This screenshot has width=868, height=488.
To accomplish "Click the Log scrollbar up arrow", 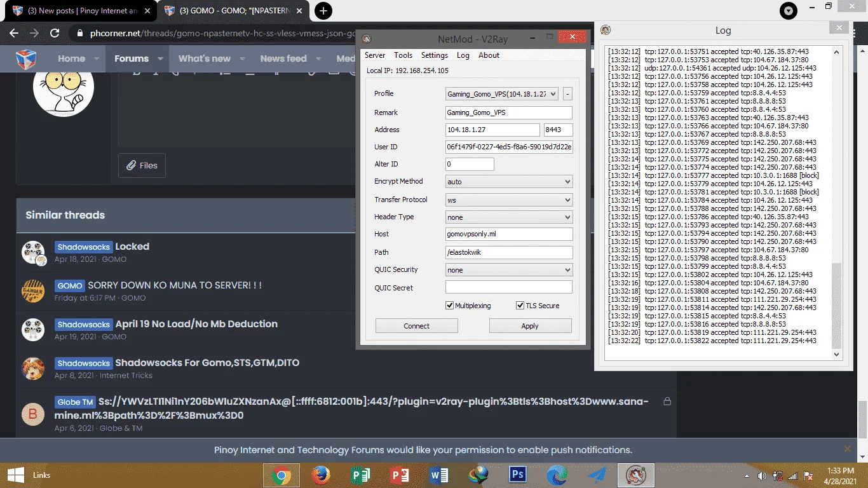I will click(836, 51).
